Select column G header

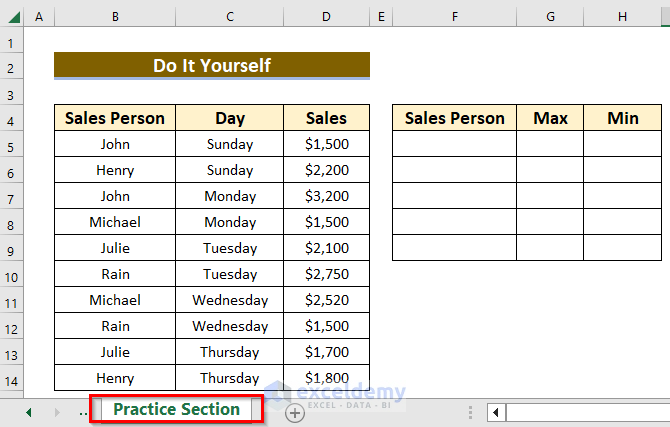[x=550, y=17]
